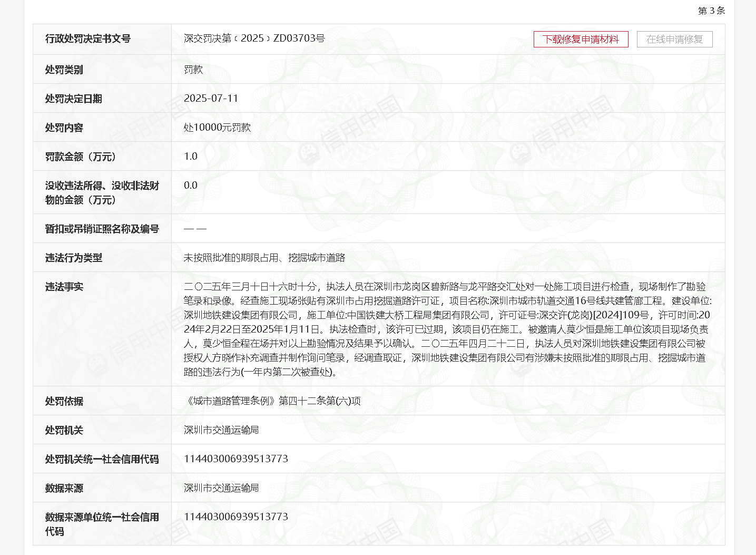756x555 pixels.
Task: Select 深圳市交通运输局 in the 数据来源 row
Action: click(221, 488)
